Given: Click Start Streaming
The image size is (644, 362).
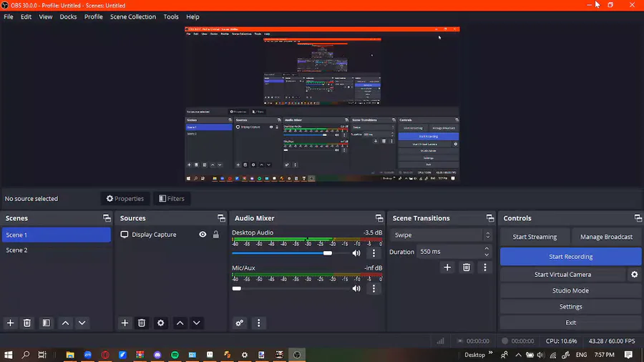Looking at the screenshot, I should [535, 237].
